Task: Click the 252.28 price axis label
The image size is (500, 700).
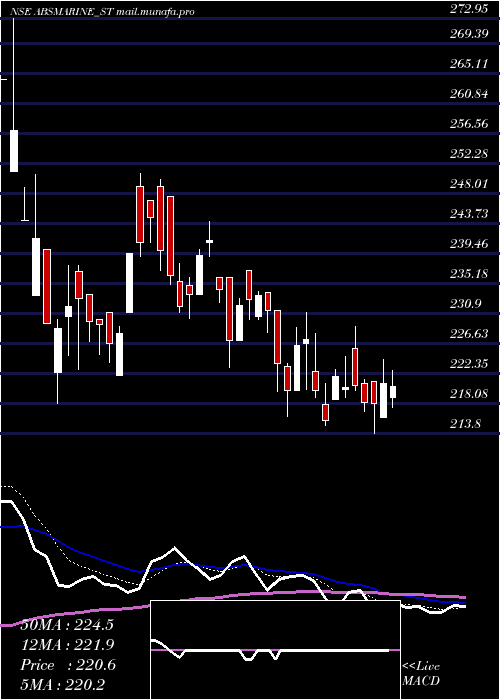Action: 468,154
